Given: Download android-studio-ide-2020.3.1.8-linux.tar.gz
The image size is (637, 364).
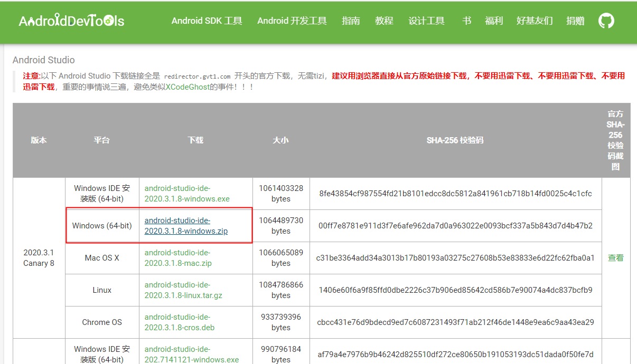Looking at the screenshot, I should (183, 290).
